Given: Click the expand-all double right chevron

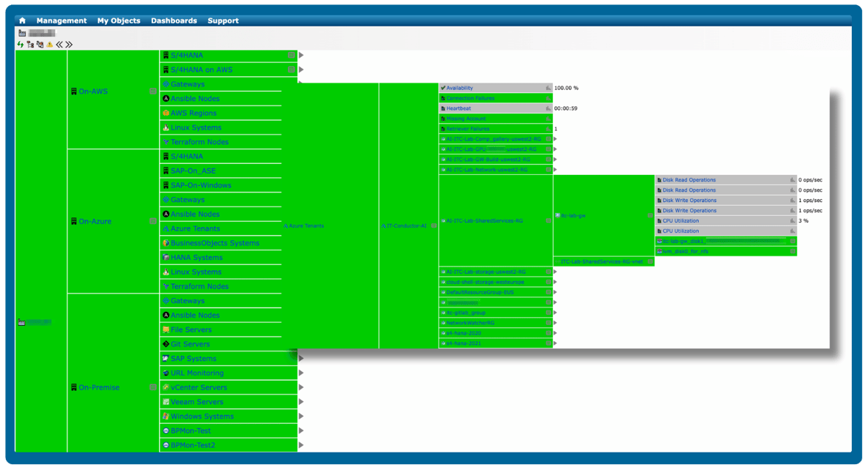Looking at the screenshot, I should (69, 45).
